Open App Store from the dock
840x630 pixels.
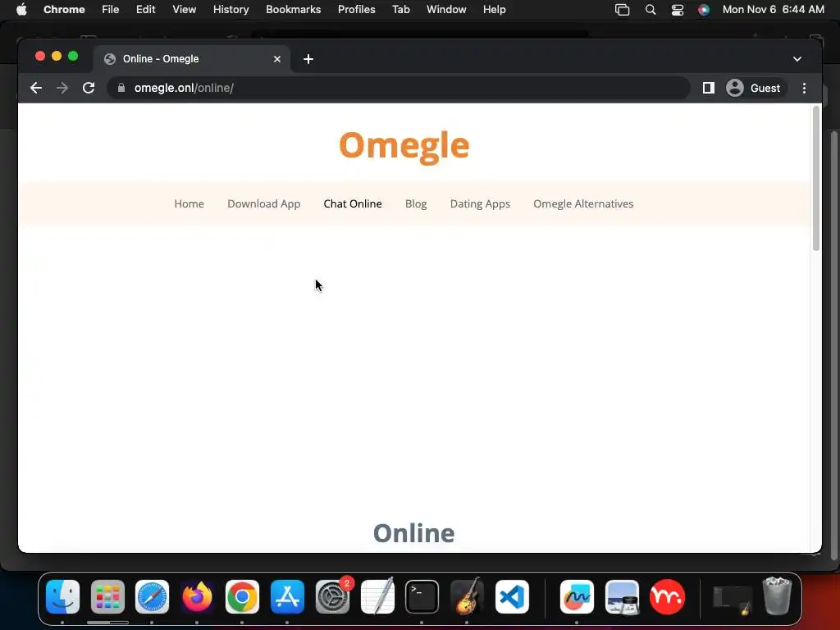pyautogui.click(x=287, y=597)
